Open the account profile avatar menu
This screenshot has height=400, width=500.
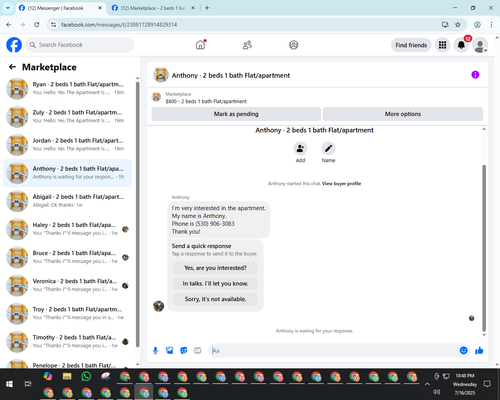coord(480,45)
